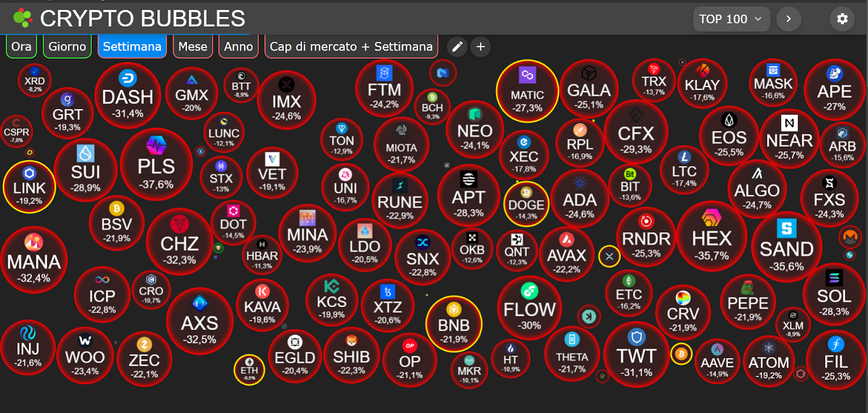Select the MASK bubble
This screenshot has width=868, height=413.
pyautogui.click(x=773, y=82)
